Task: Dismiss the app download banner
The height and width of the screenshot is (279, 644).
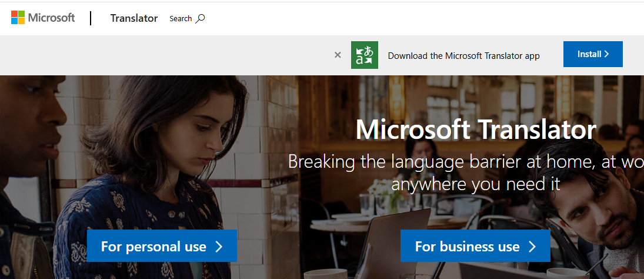Action: coord(338,55)
